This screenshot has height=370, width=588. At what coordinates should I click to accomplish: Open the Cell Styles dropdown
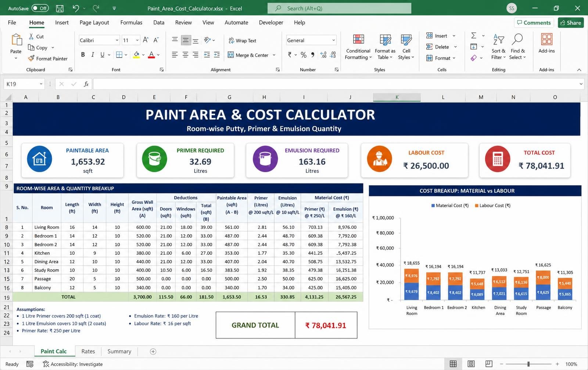pyautogui.click(x=406, y=47)
